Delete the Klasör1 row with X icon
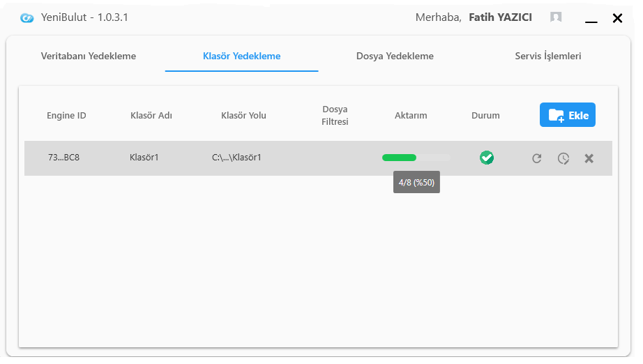643x364 pixels. [x=589, y=158]
